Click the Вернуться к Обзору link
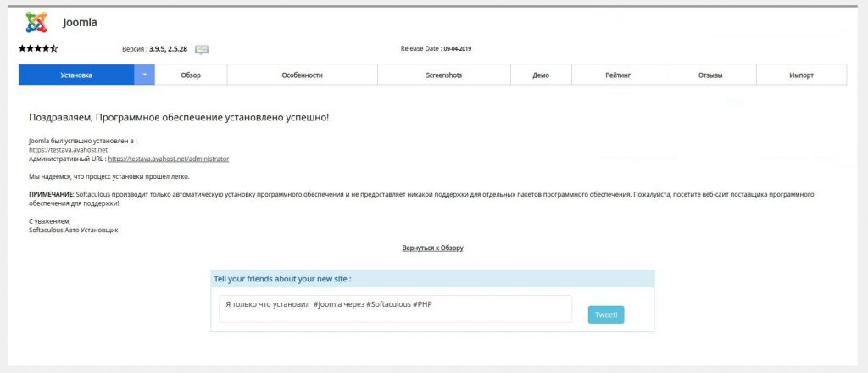 433,248
